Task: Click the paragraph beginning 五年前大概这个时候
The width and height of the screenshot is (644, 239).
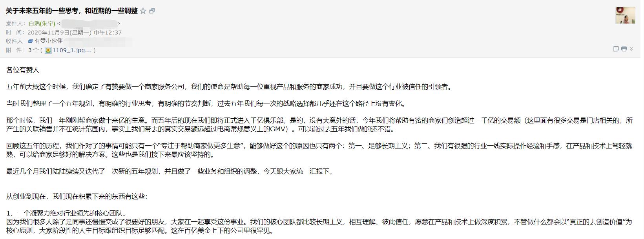Action: (230, 87)
